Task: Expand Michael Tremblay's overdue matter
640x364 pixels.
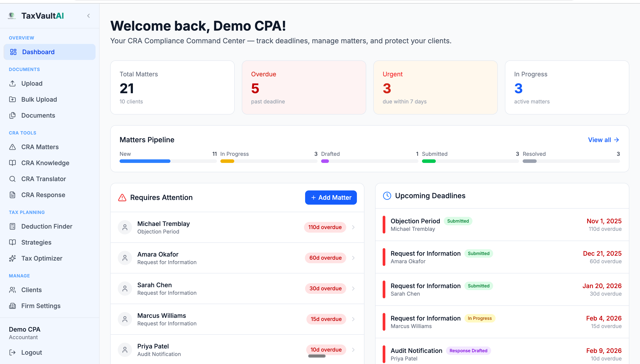Action: [353, 227]
